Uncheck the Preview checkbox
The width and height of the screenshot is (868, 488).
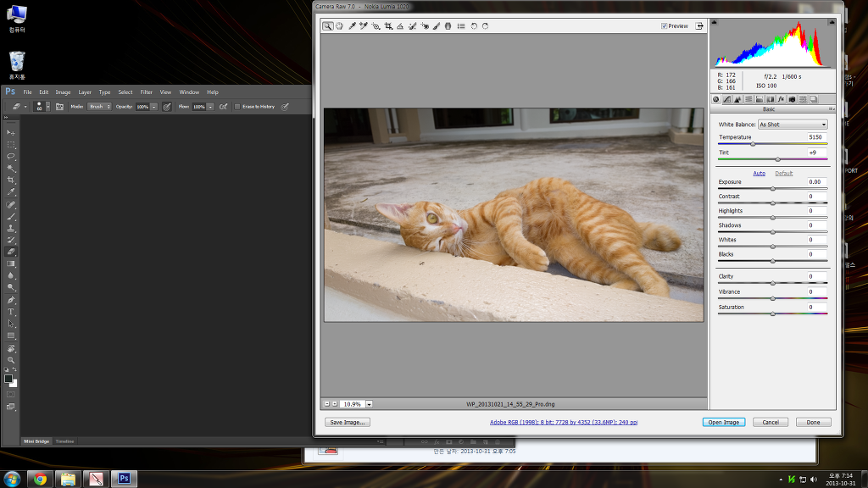tap(665, 26)
